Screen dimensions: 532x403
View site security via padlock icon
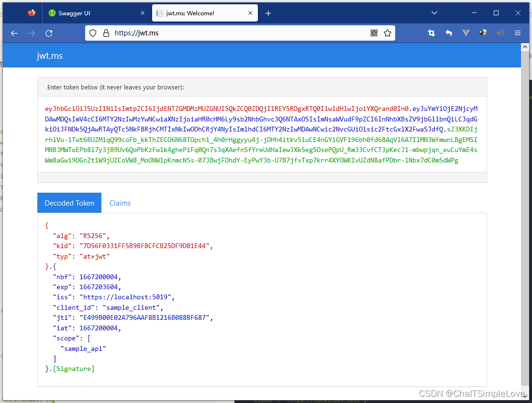coord(106,33)
